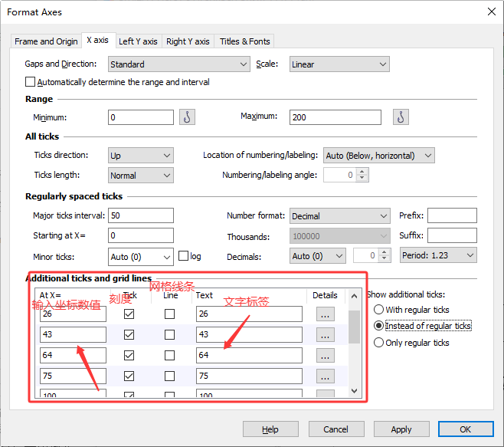Decrease numbering/labeling angle spinner

(362, 178)
